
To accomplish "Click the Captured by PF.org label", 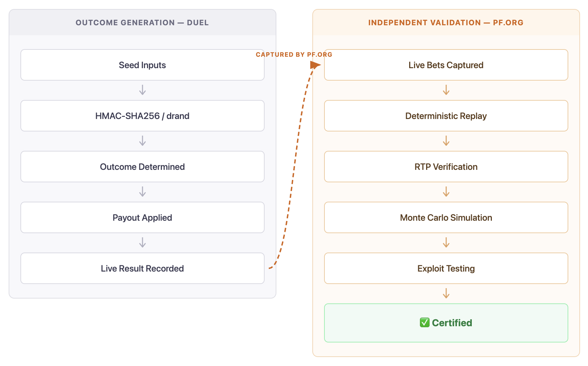I will coord(294,55).
